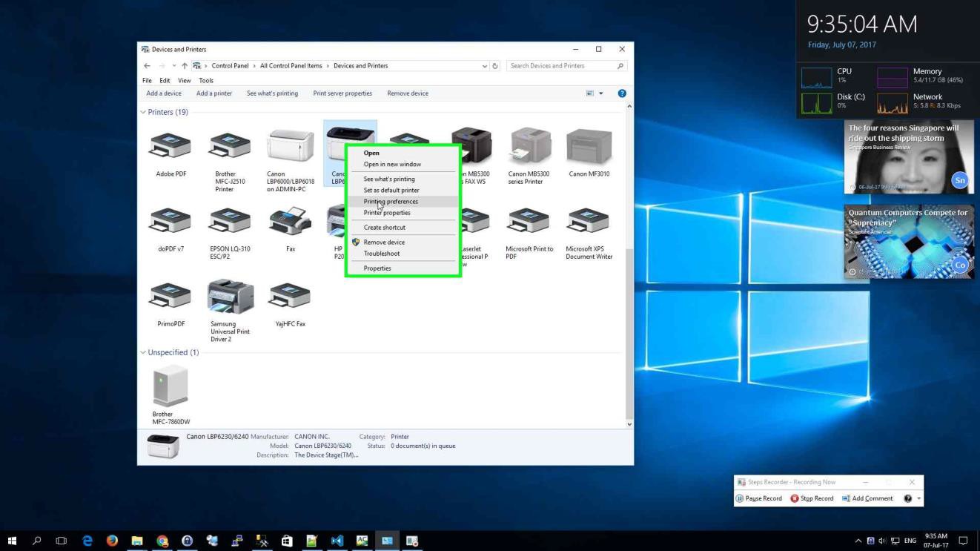Collapse the Unspecified (1) group

pos(144,353)
